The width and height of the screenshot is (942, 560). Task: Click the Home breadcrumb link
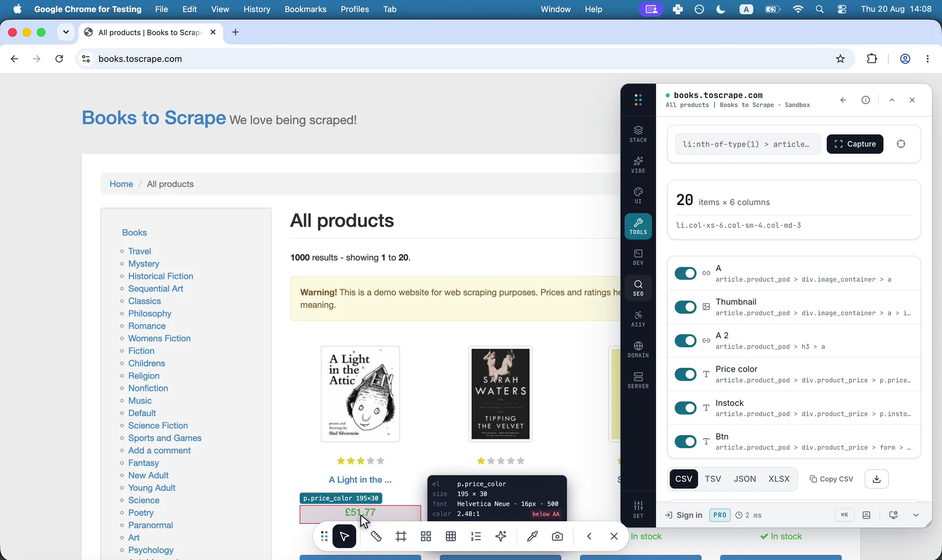[121, 184]
